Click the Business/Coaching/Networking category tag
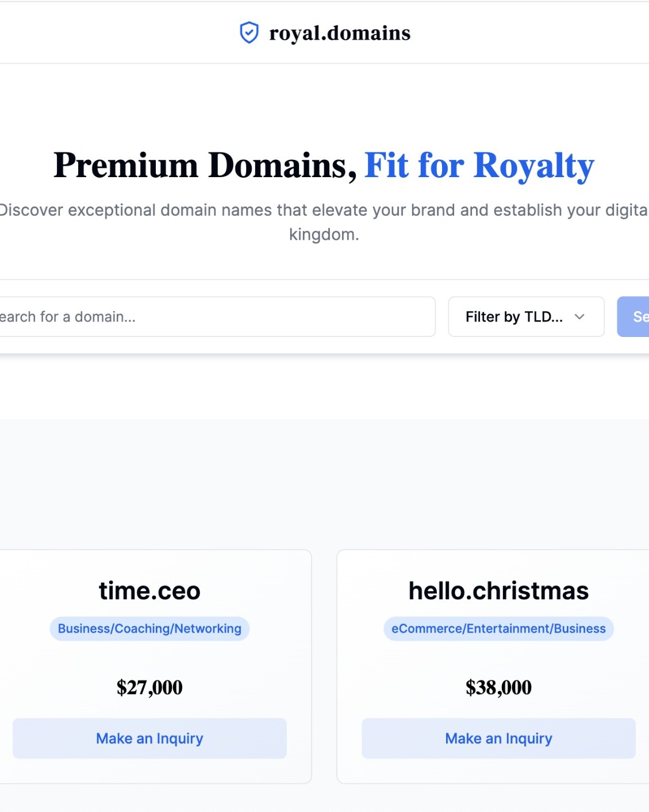 tap(149, 629)
